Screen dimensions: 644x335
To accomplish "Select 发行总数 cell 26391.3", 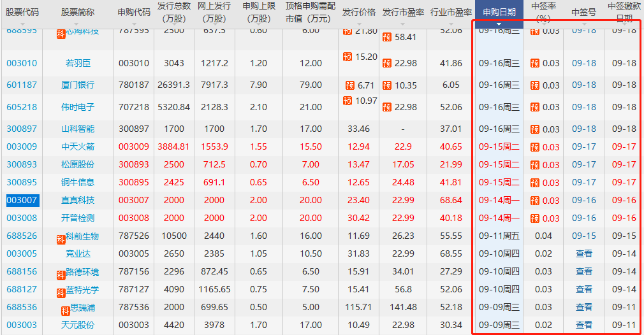I will (173, 85).
